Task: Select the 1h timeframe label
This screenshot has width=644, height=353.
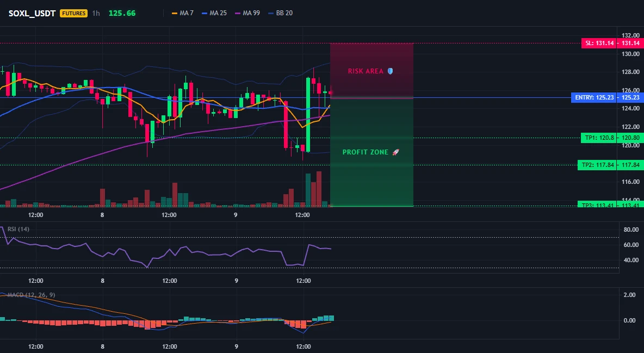Action: coord(96,13)
